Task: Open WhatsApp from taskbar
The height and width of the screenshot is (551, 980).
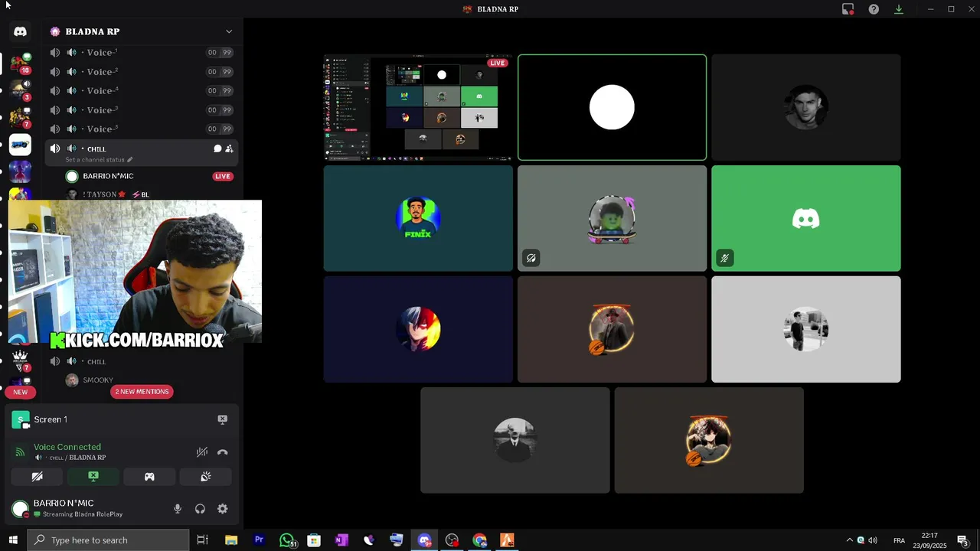Action: 287,540
